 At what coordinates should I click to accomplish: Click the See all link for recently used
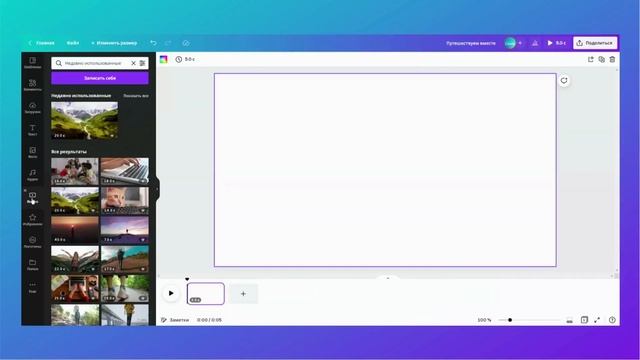coord(136,96)
